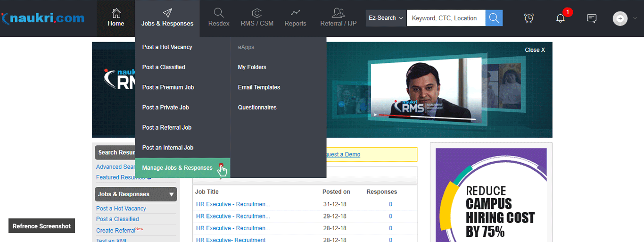644x242 pixels.
Task: Play the Naukri RMS video
Action: click(376, 115)
